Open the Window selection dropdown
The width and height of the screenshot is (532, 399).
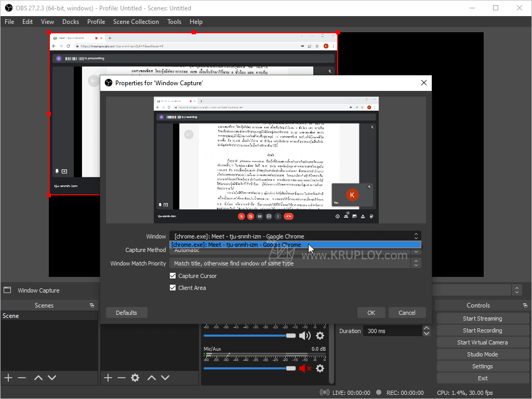click(x=295, y=236)
